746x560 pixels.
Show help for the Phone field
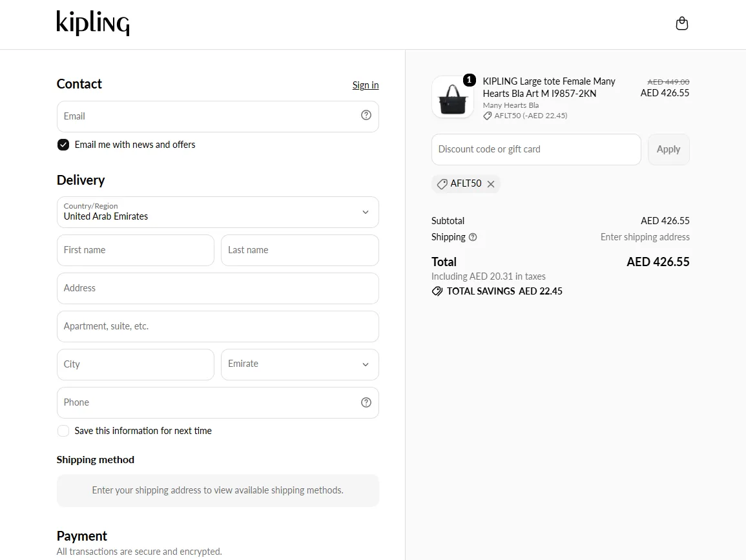tap(366, 402)
